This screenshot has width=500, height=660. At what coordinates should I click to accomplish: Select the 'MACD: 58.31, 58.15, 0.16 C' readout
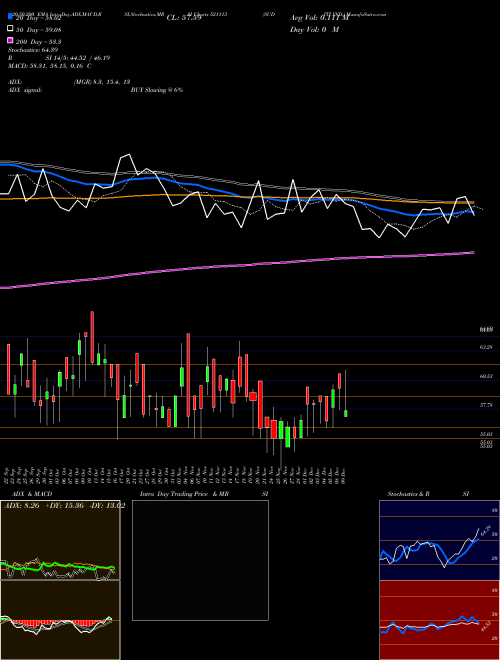[50, 66]
